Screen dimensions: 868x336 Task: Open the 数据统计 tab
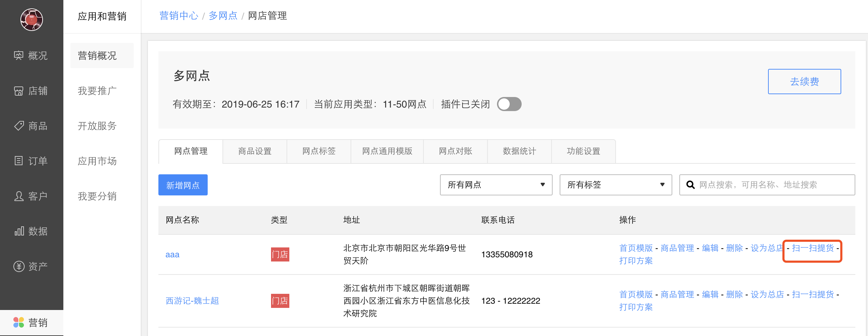(519, 151)
